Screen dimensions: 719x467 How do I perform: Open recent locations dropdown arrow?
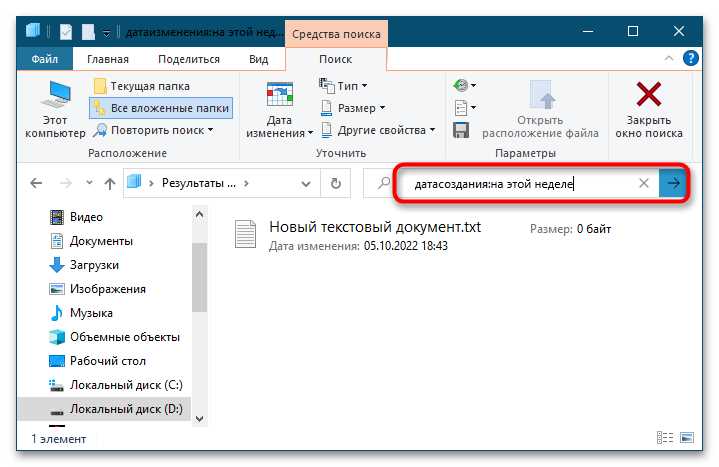point(89,183)
